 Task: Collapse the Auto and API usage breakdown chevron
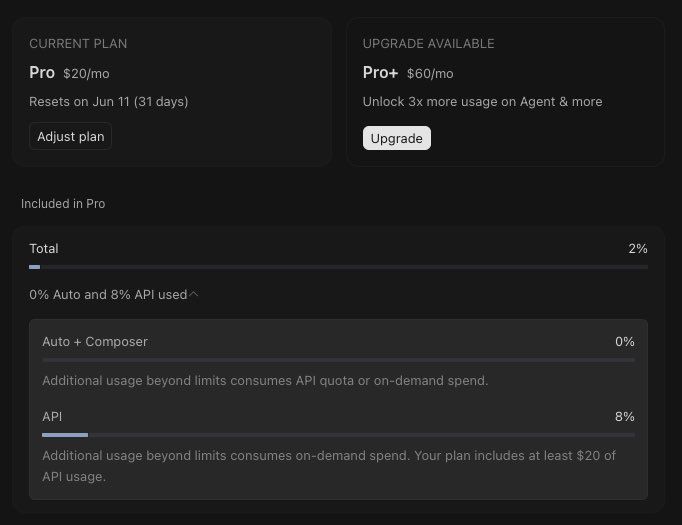tap(194, 294)
